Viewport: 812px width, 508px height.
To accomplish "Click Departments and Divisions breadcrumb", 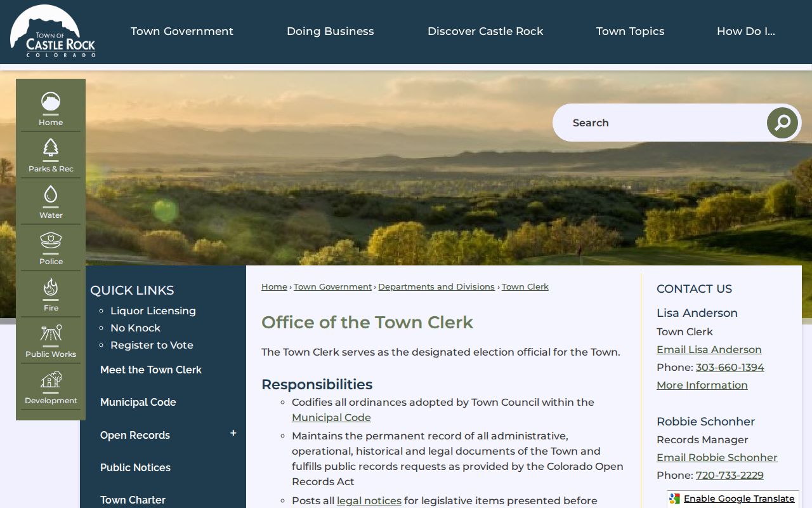I will tap(436, 287).
